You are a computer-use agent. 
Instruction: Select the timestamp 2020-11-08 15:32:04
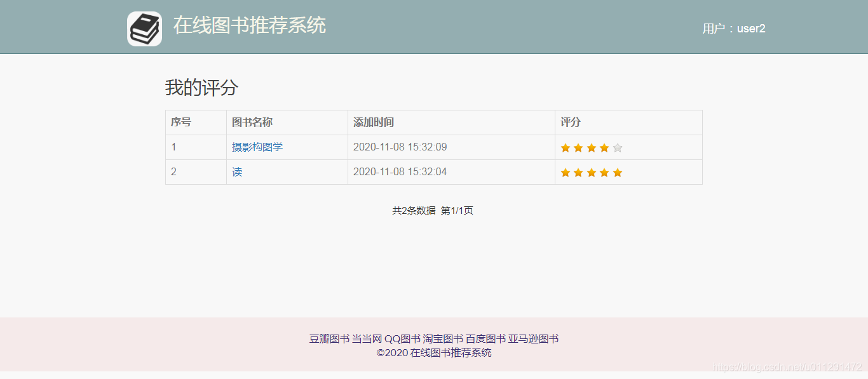click(400, 172)
